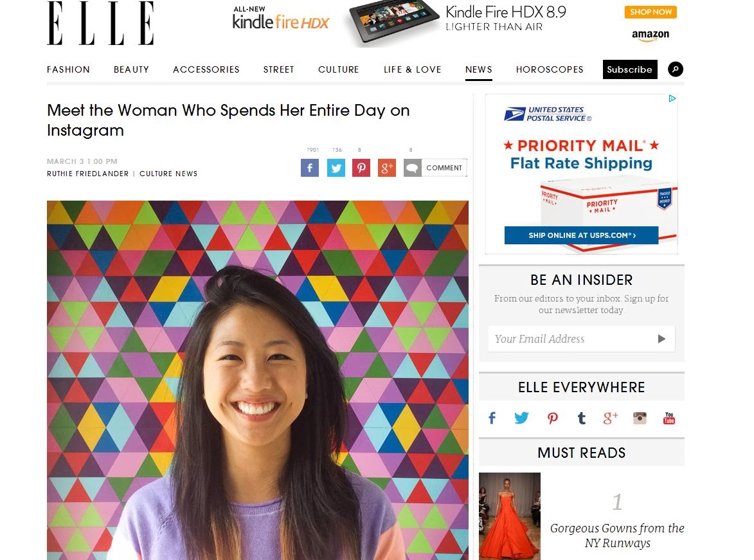Open ELLE Instagram page icon
The height and width of the screenshot is (560, 754).
[640, 419]
